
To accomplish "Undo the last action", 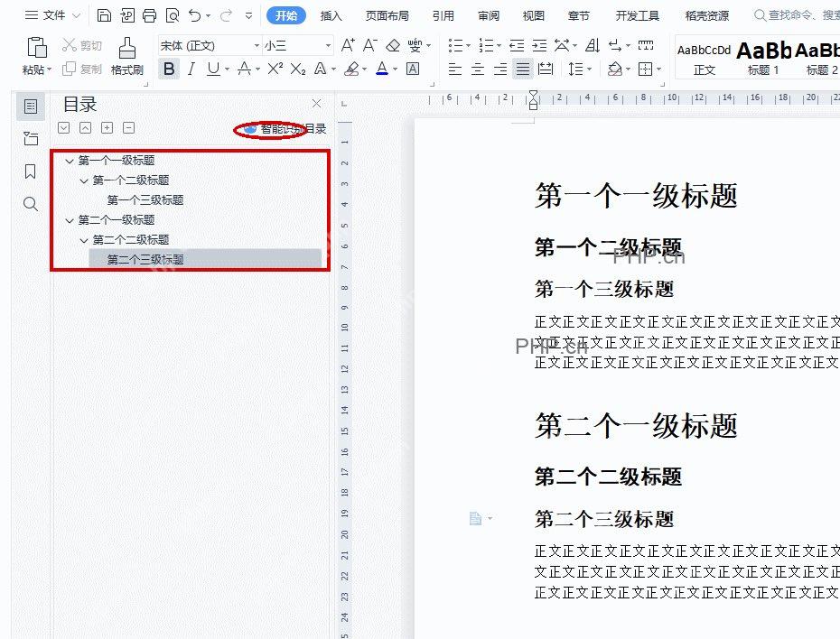I will click(x=194, y=15).
